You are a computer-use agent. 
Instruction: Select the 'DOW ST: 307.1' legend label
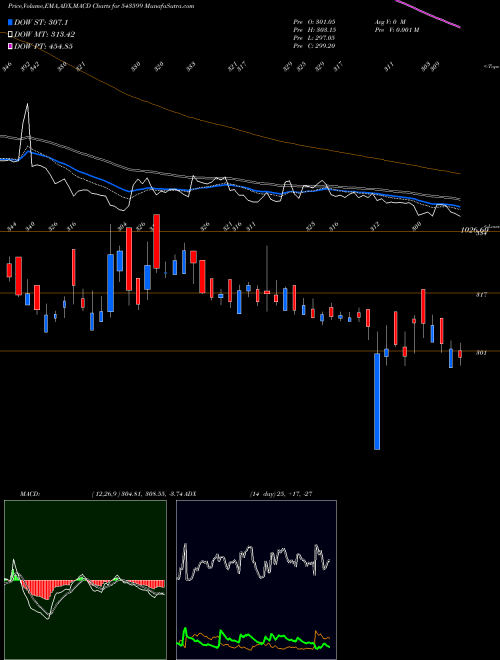tap(41, 22)
